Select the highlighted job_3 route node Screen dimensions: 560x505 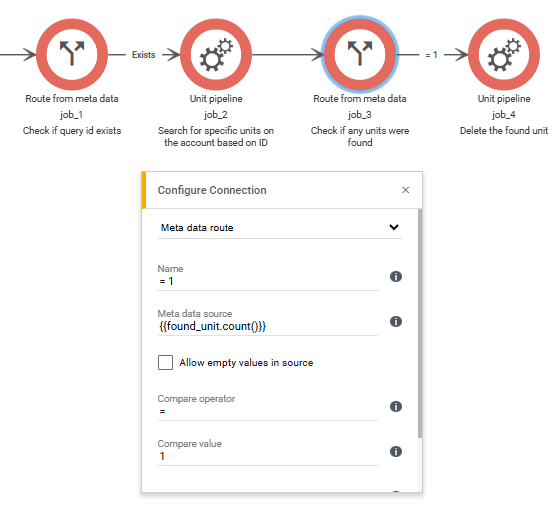point(360,55)
